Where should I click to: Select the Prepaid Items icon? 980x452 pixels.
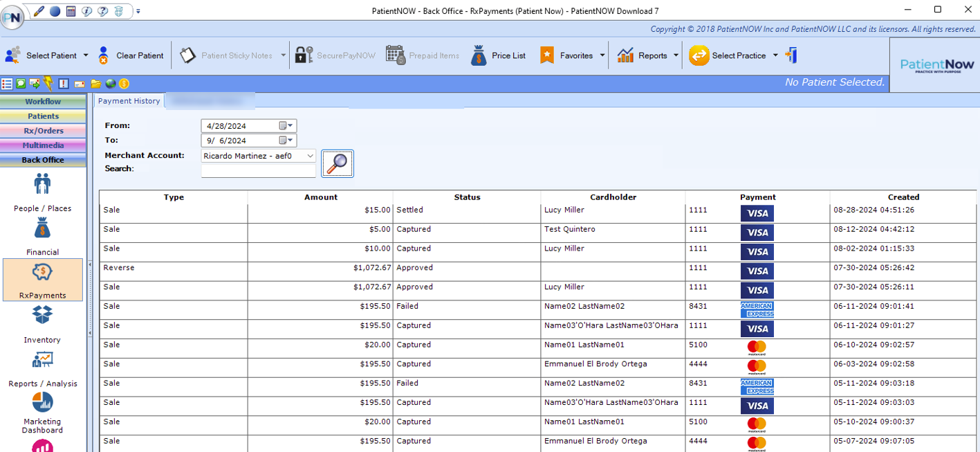[396, 55]
